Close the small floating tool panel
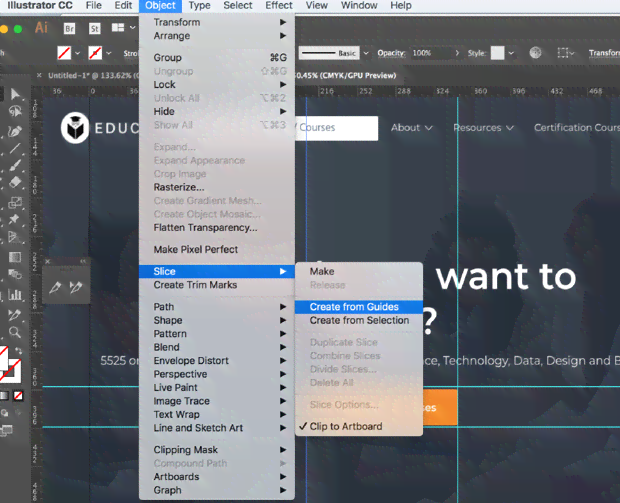 pos(47,261)
